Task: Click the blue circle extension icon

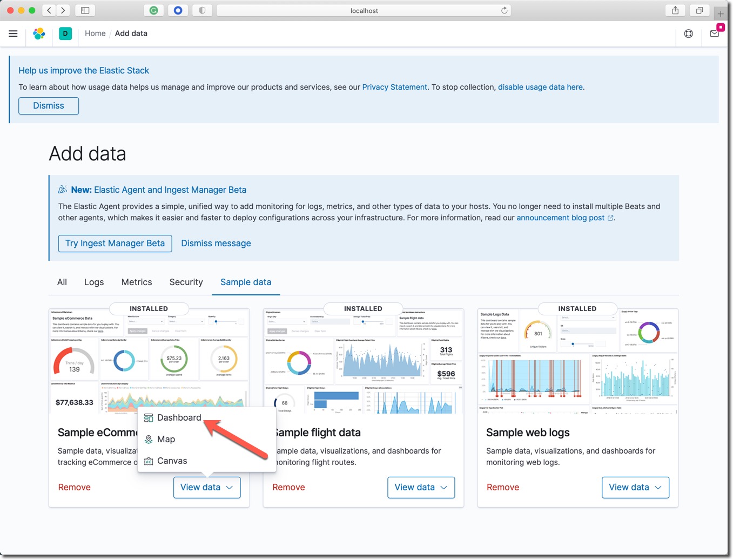Action: pos(178,10)
